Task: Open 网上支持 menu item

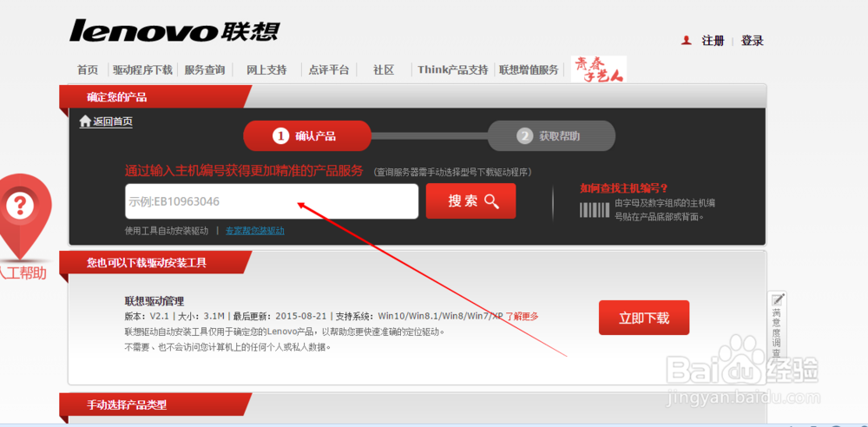Action: [x=266, y=69]
